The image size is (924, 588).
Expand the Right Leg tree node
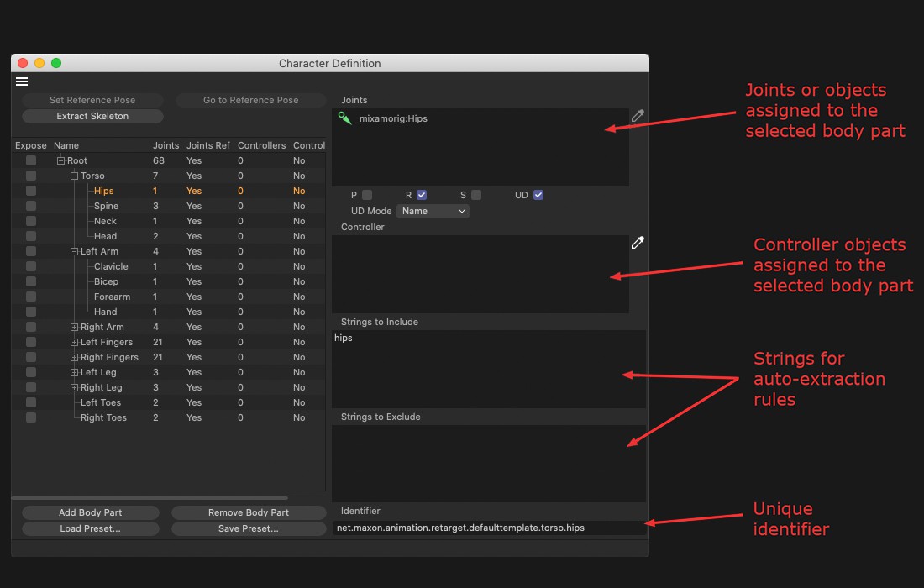[74, 387]
